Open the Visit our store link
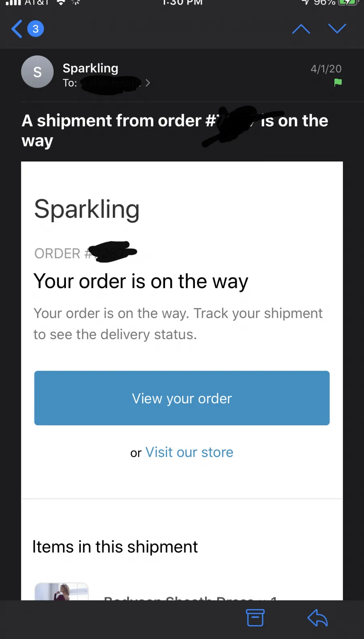The height and width of the screenshot is (639, 364). click(189, 452)
